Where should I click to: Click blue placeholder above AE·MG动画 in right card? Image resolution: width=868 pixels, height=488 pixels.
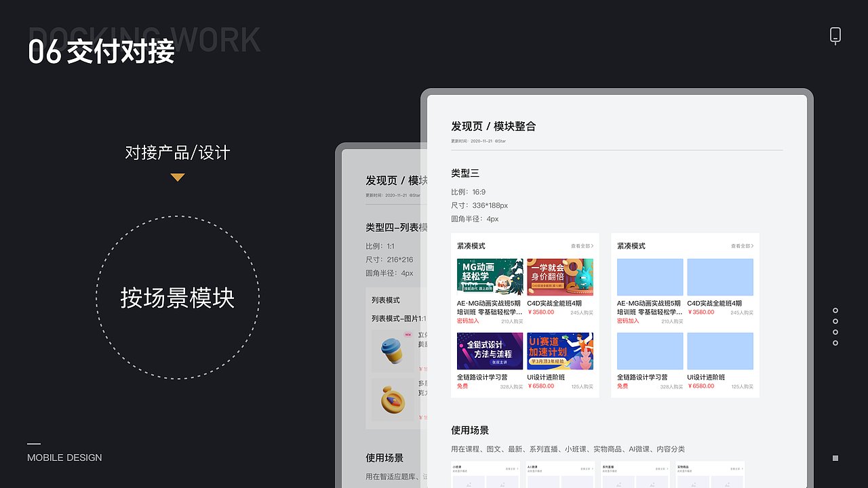pos(650,277)
